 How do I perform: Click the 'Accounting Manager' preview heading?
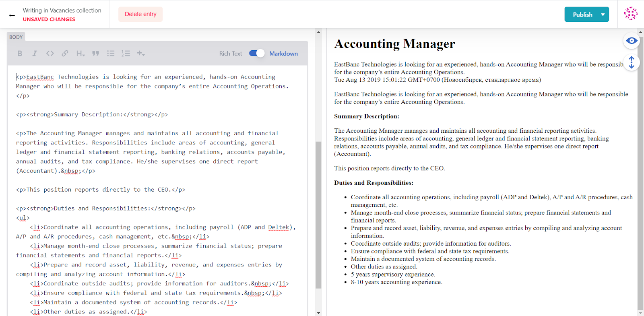[x=394, y=43]
